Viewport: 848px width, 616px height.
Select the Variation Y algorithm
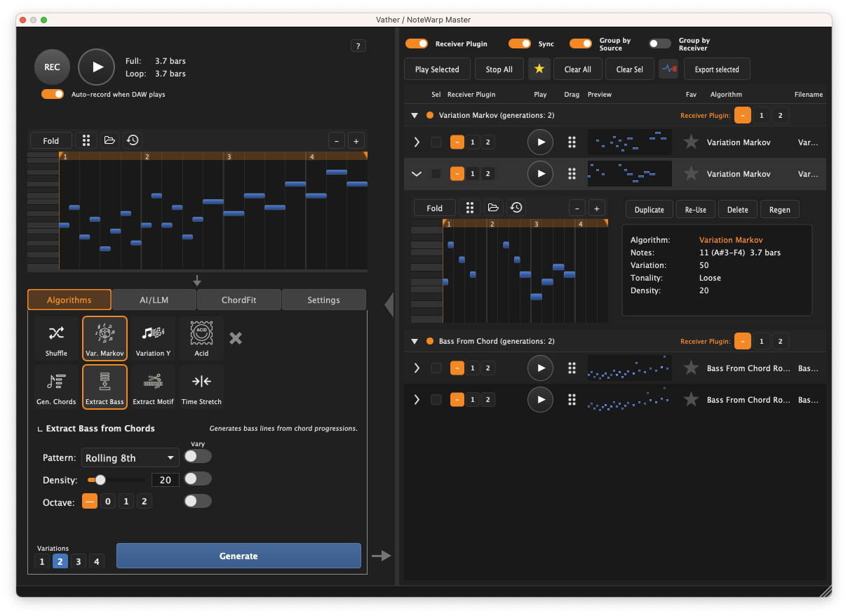tap(153, 338)
